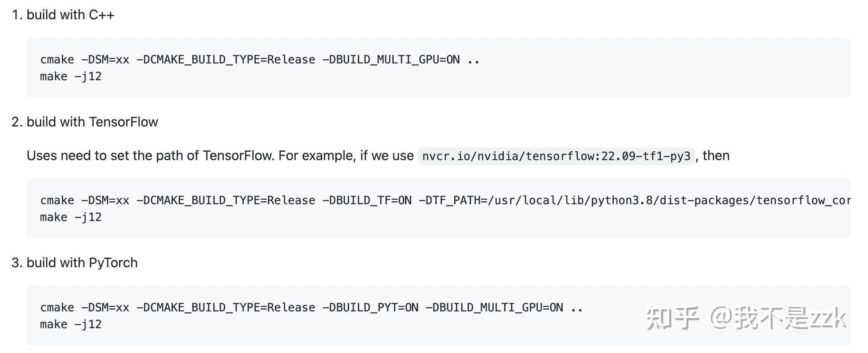Click -DCMAKE_BUILD_TYPE=Release in the C++ code block
This screenshot has width=868, height=353.
point(226,60)
